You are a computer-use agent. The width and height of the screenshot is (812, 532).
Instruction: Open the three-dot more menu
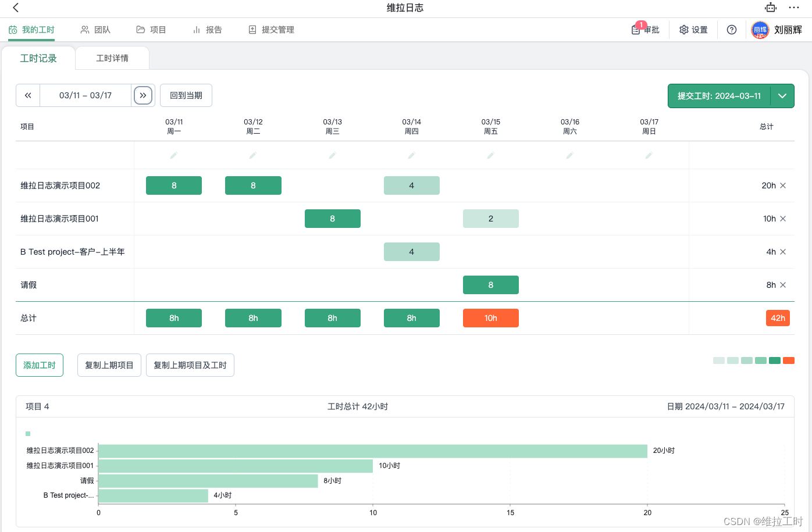pyautogui.click(x=794, y=8)
